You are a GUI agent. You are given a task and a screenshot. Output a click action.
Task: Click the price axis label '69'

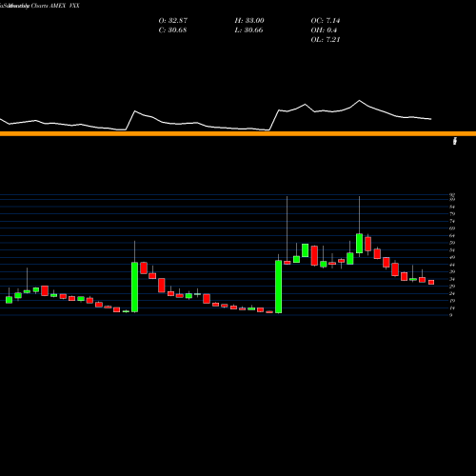[x=452, y=228]
